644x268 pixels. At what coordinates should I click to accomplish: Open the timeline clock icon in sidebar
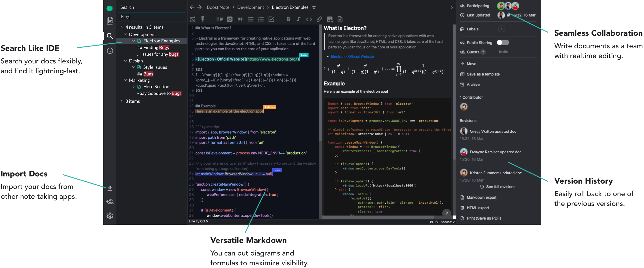click(110, 51)
